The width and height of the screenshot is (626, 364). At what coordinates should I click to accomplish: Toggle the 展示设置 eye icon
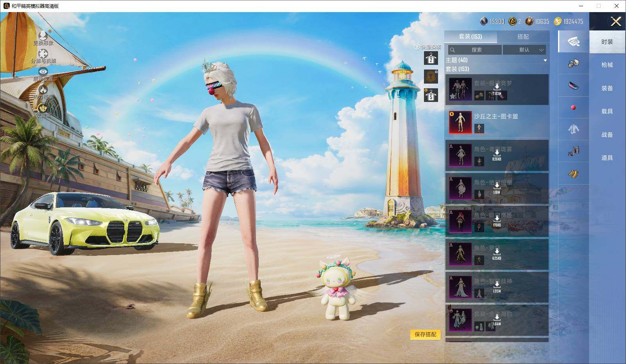tap(43, 71)
